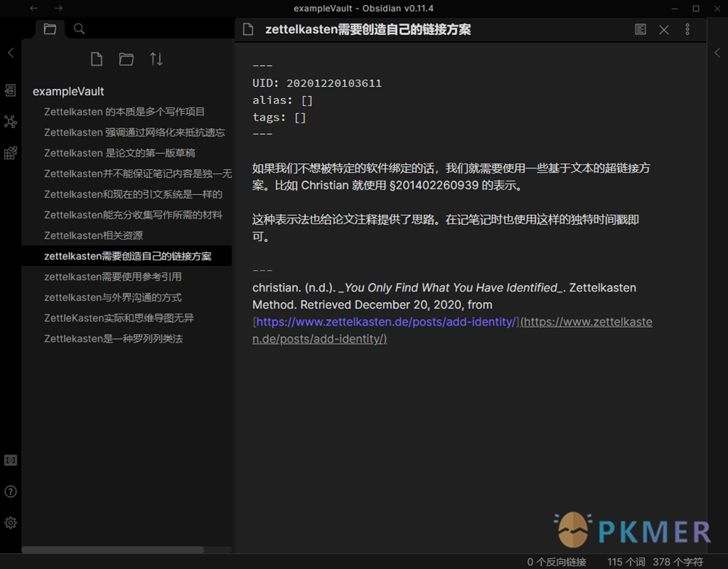The image size is (728, 569).
Task: Open the quick switcher ribbon icon
Action: point(10,90)
